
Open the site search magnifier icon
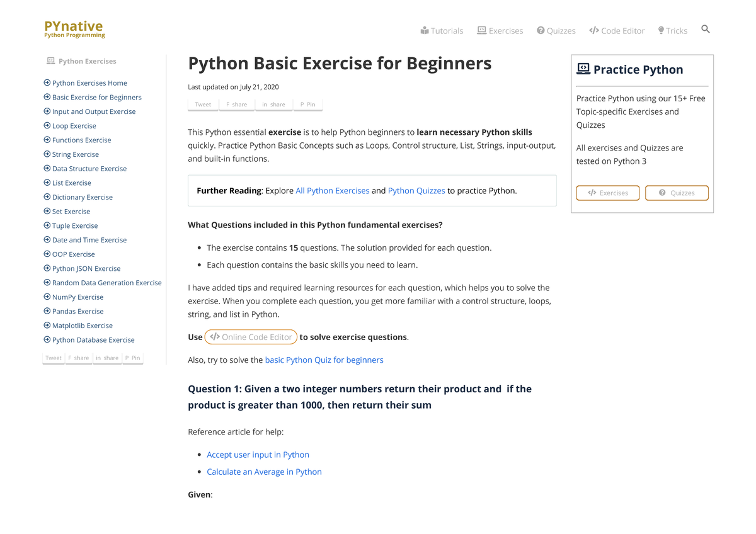[705, 28]
